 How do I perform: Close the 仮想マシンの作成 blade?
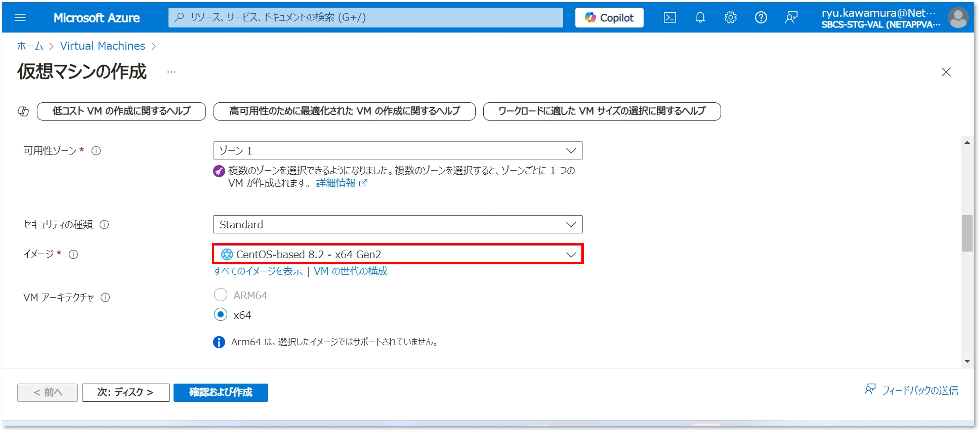[946, 72]
